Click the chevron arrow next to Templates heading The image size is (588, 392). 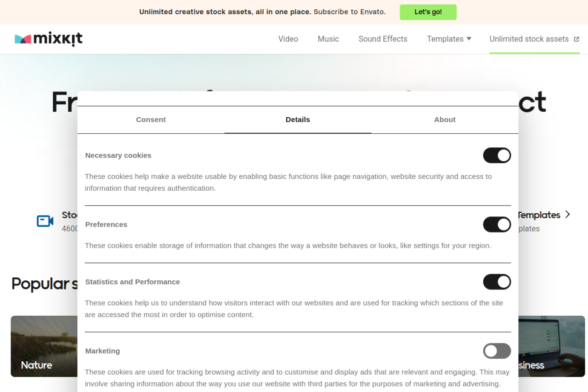click(x=568, y=215)
